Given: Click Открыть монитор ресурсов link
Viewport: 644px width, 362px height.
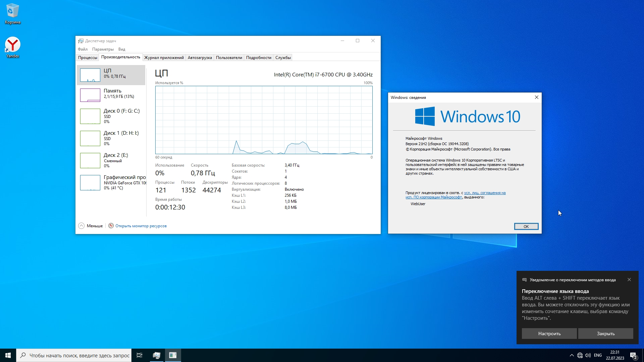Looking at the screenshot, I should point(141,226).
